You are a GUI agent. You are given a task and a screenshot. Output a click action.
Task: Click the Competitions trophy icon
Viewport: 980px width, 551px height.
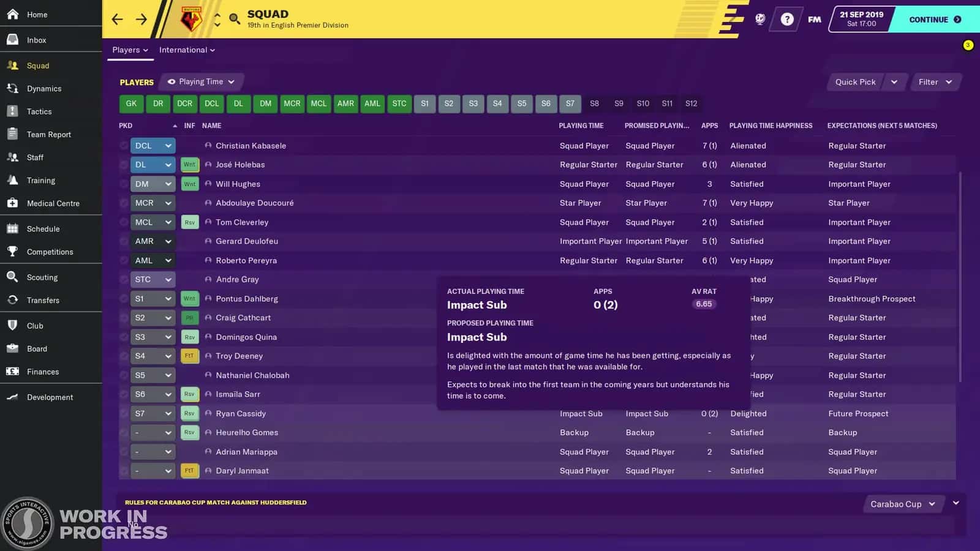tap(12, 252)
